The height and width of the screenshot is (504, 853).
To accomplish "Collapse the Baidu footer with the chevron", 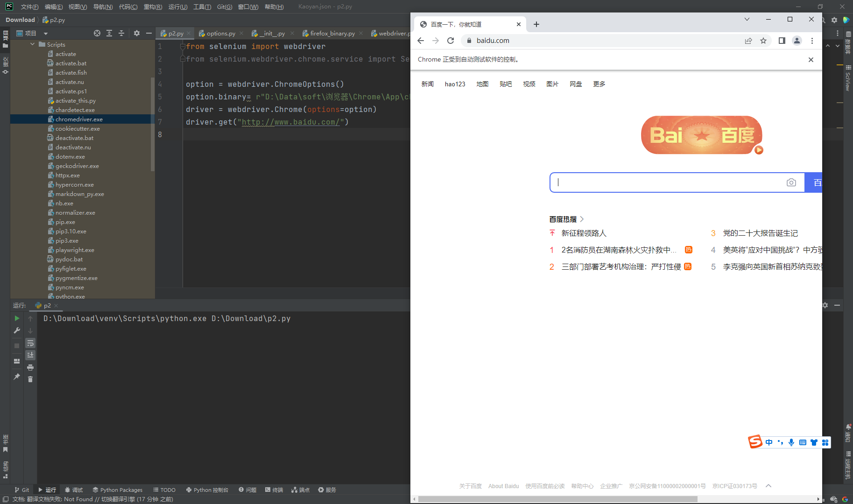I will point(768,486).
